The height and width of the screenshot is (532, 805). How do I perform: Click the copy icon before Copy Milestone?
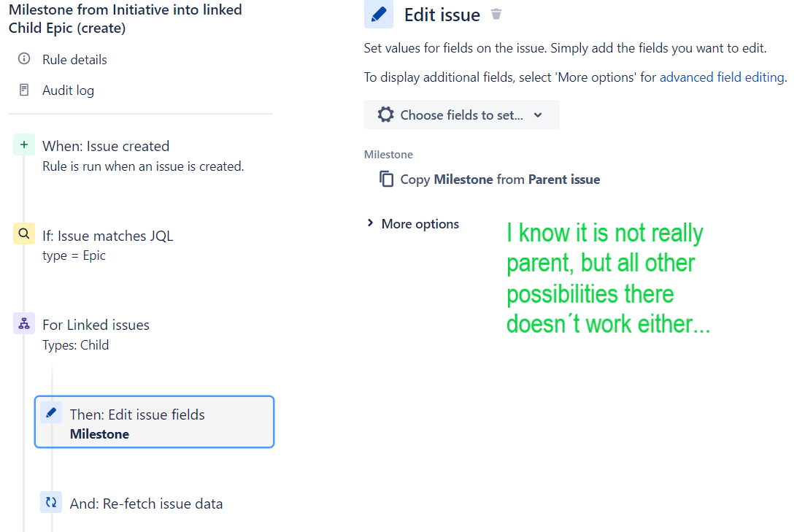click(387, 179)
